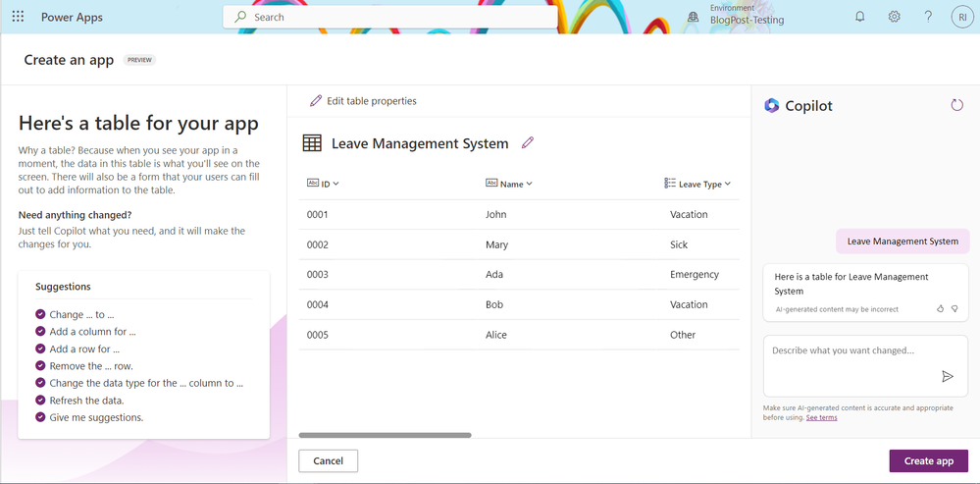Click the Create app button
The image size is (980, 484).
tap(928, 460)
